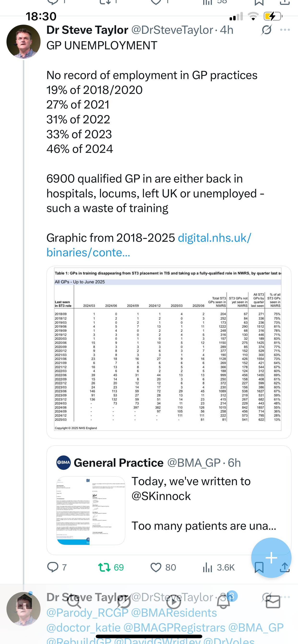Open Grok action on Dr Steve Taylor's tweet
Image resolution: width=298 pixels, height=644 pixels.
pyautogui.click(x=266, y=30)
